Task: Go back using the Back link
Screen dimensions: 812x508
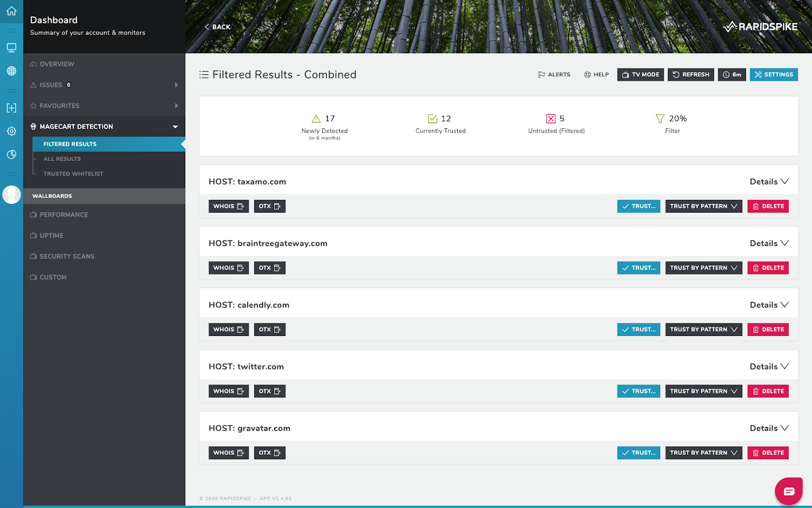Action: point(217,27)
